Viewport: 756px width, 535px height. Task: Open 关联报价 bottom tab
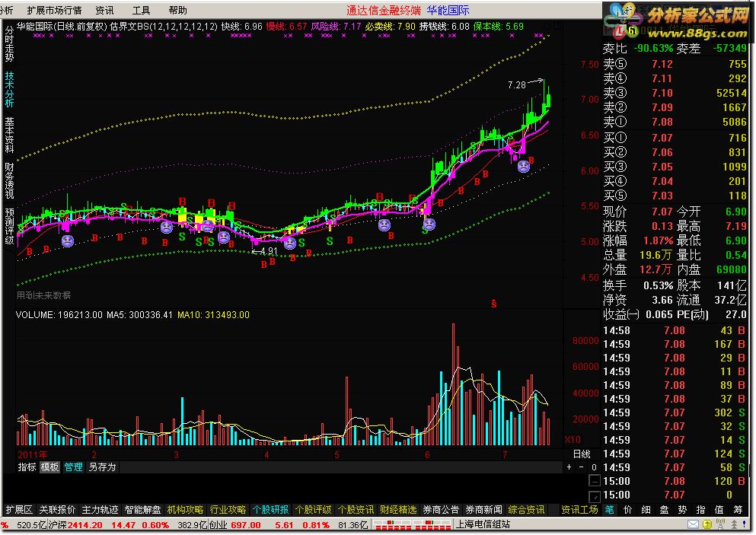coord(58,510)
